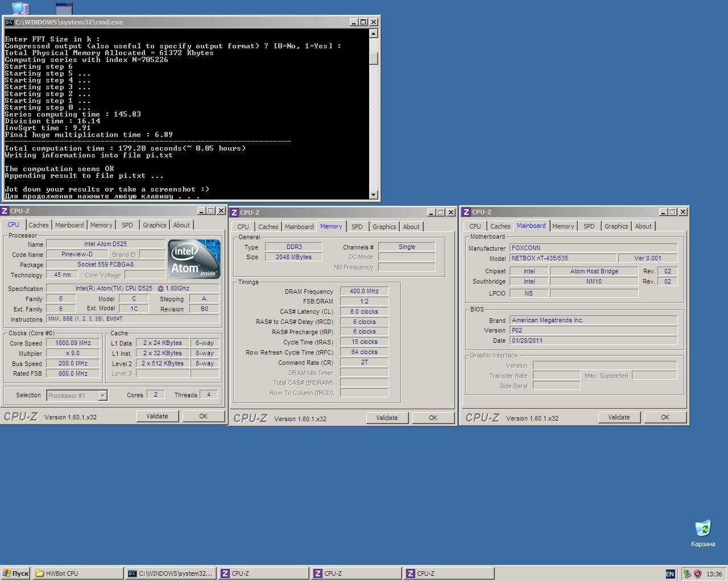Image resolution: width=728 pixels, height=582 pixels.
Task: Open Caches tab in Memory window
Action: click(x=268, y=227)
